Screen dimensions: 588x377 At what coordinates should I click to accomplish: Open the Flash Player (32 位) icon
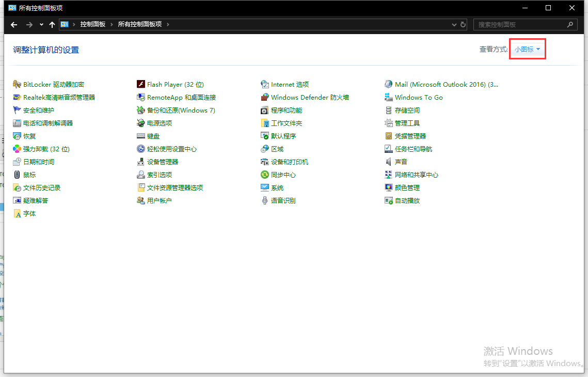coord(141,84)
